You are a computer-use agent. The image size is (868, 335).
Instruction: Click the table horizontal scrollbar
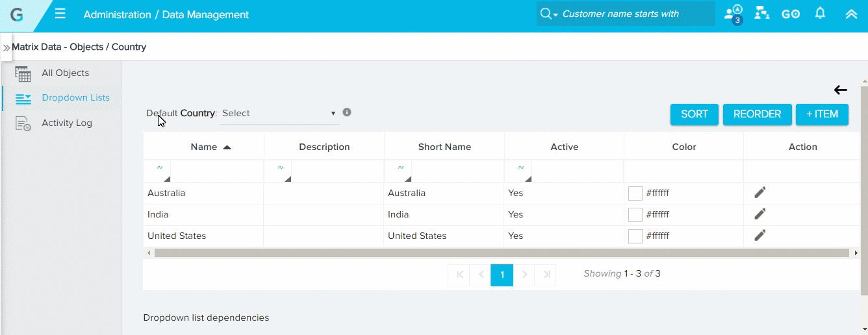coord(502,253)
